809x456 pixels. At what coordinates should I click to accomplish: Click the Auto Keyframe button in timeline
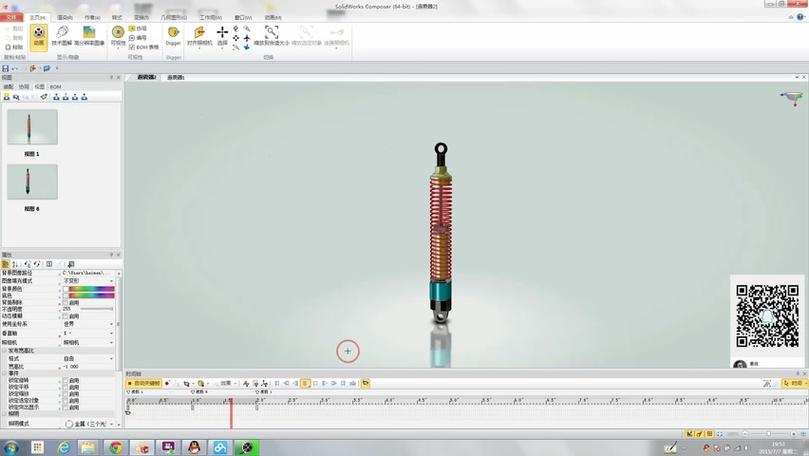tap(144, 383)
